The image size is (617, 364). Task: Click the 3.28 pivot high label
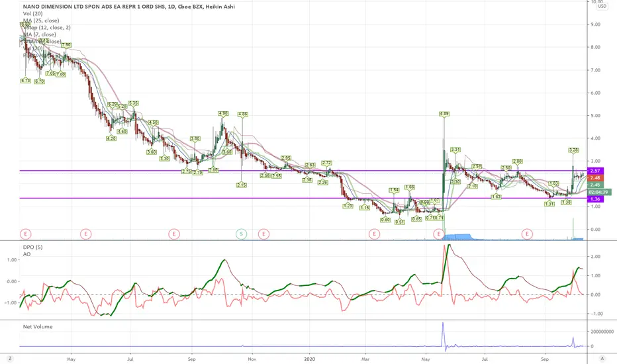(x=574, y=150)
